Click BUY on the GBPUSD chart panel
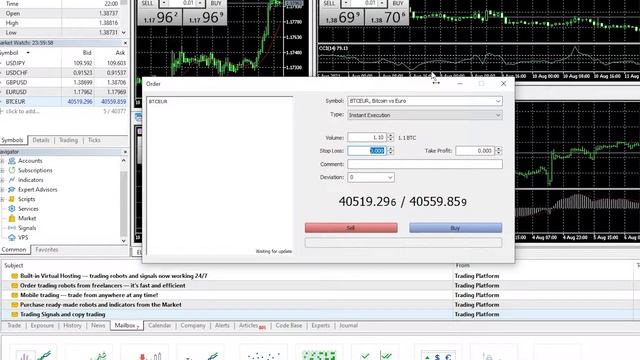 tap(398, 3)
